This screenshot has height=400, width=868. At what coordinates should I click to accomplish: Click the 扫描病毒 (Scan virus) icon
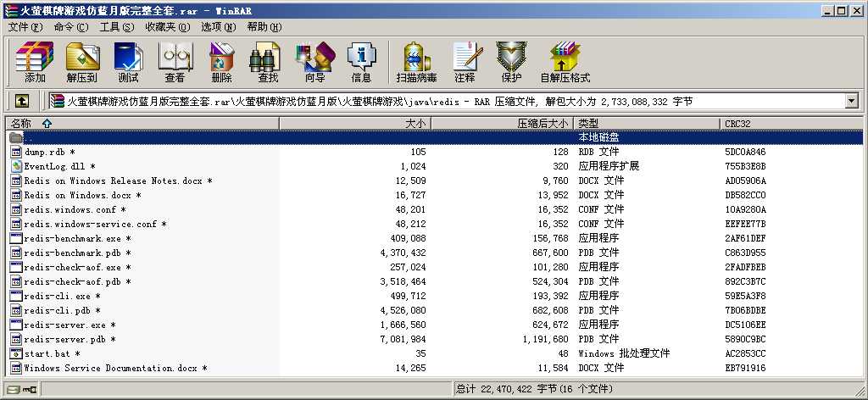[x=416, y=61]
